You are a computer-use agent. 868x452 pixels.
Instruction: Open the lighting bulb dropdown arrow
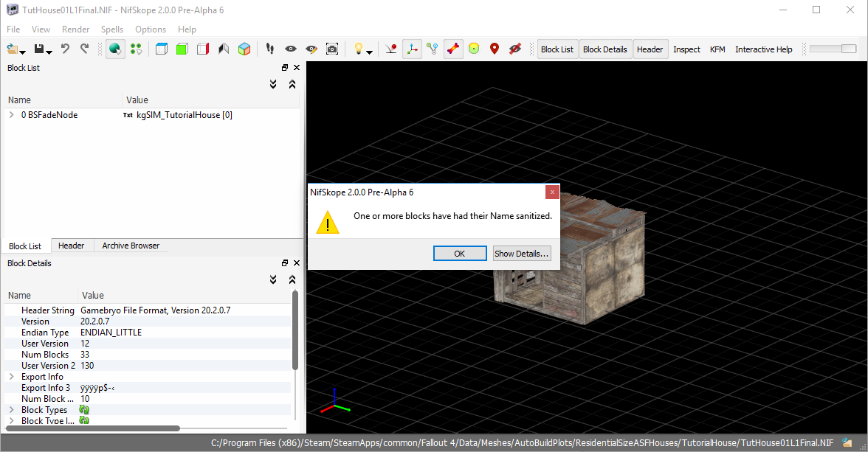pos(369,52)
